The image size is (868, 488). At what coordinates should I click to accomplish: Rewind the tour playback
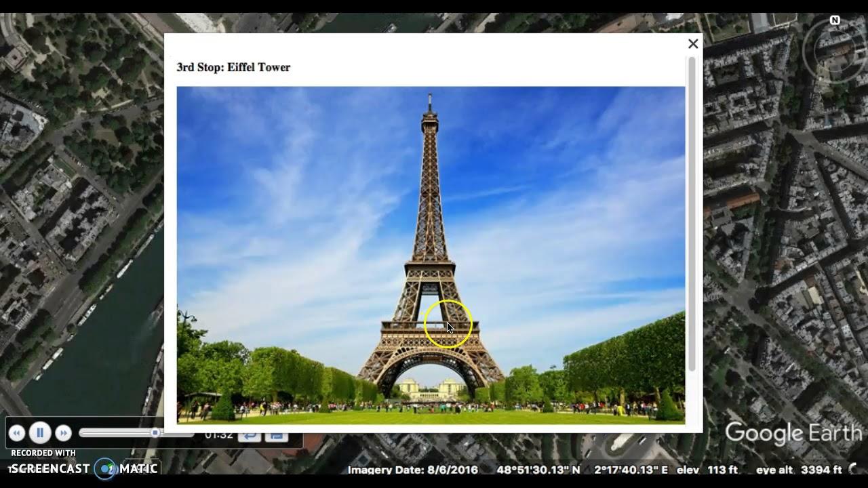(17, 433)
